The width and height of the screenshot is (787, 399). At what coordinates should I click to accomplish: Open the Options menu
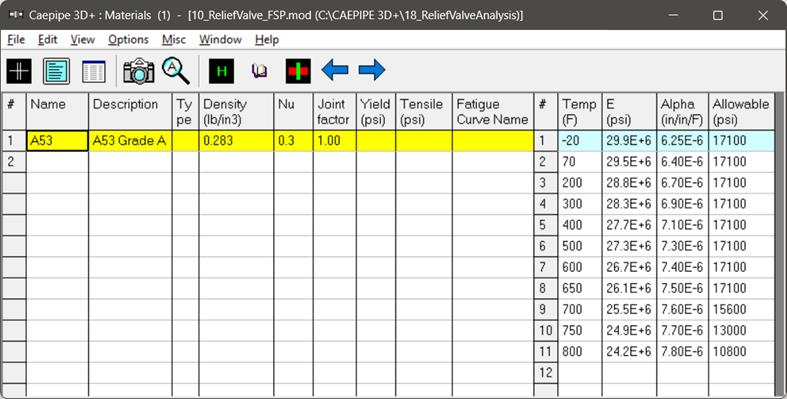pyautogui.click(x=128, y=40)
